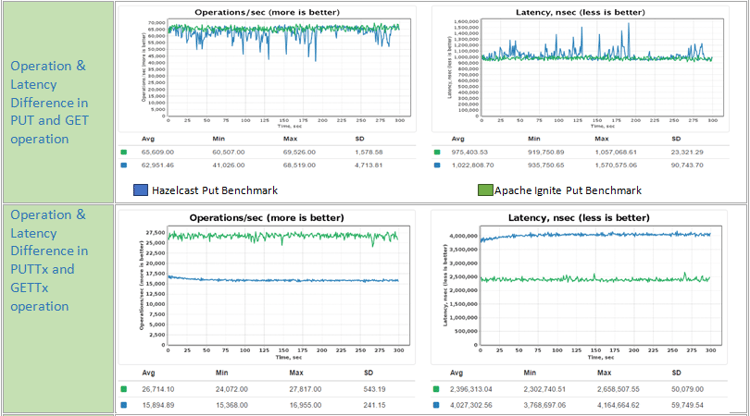750x416 pixels.
Task: Click the latency SD 23,321.29
Action: 687,152
